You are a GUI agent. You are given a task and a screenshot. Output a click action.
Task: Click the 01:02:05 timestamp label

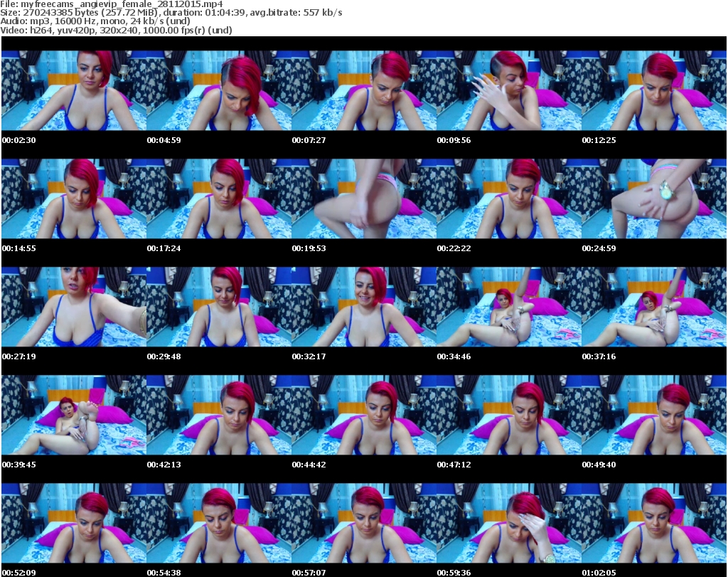[599, 573]
